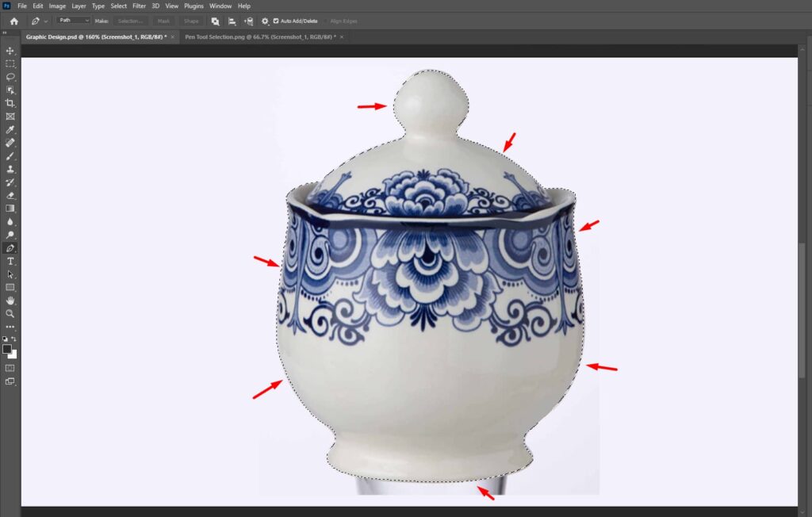Expand the collapsed toolbar double-arrow
The image size is (812, 517).
[5, 33]
